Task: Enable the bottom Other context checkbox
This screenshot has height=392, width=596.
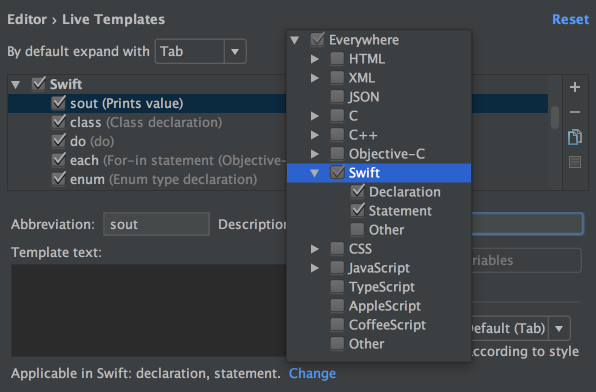Action: click(337, 344)
